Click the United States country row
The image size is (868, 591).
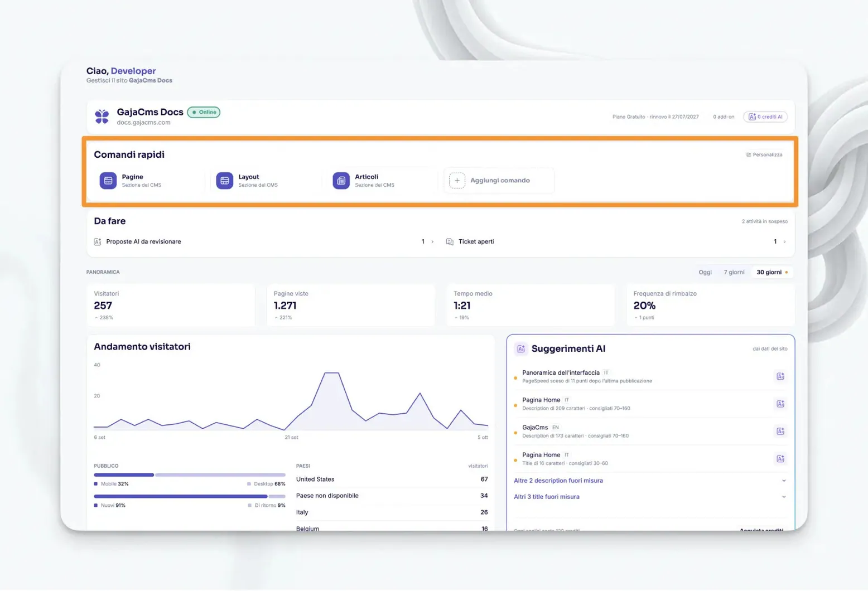pos(392,479)
